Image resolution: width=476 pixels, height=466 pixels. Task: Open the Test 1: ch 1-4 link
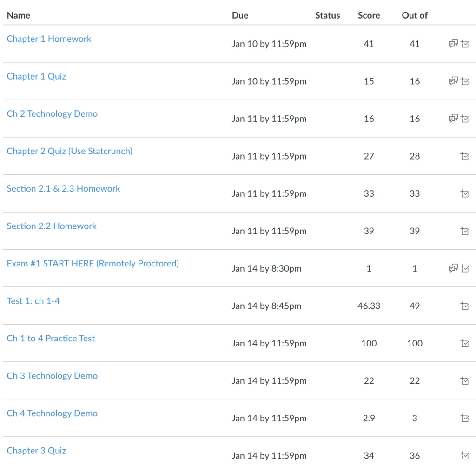point(33,301)
